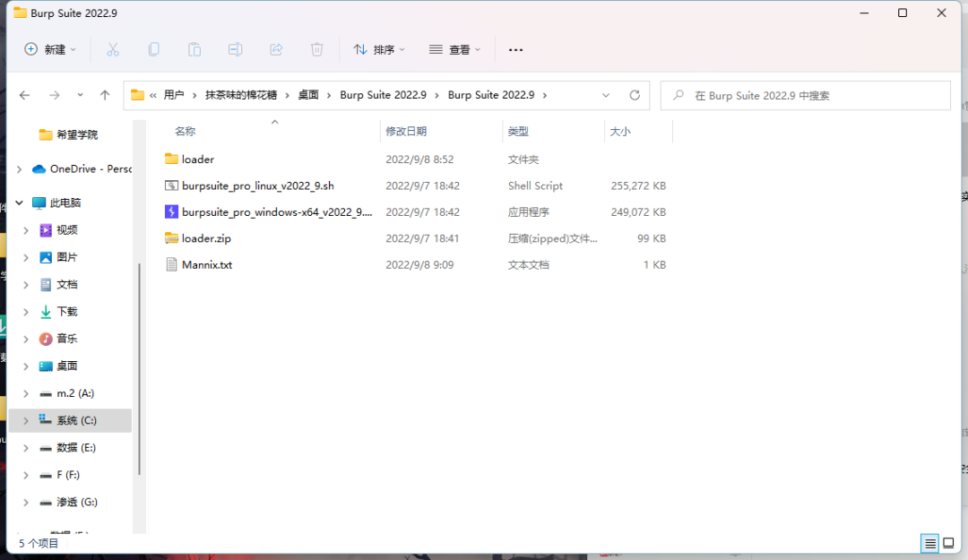Collapse 此电脑 tree node
The image size is (968, 560).
(19, 202)
